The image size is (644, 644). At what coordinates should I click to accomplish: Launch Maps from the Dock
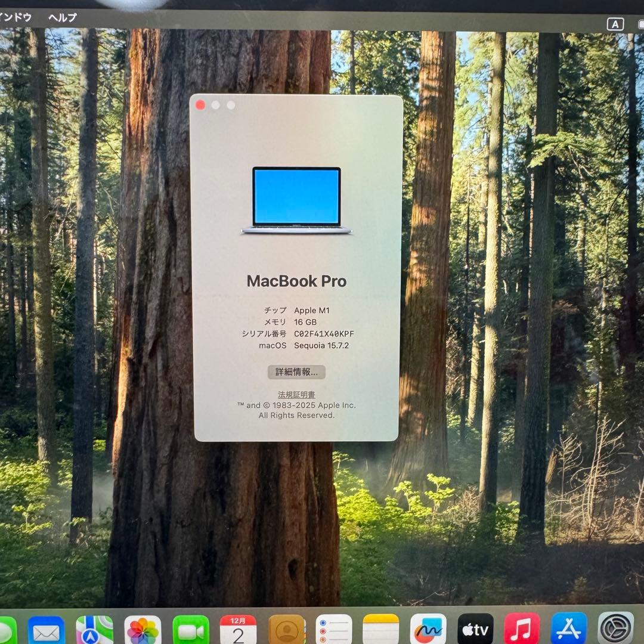click(94, 630)
